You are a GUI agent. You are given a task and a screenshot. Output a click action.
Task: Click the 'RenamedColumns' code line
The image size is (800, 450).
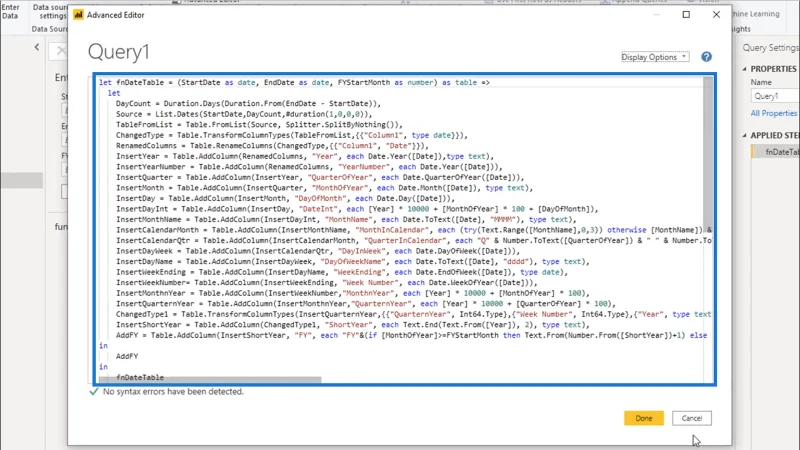[x=272, y=146]
